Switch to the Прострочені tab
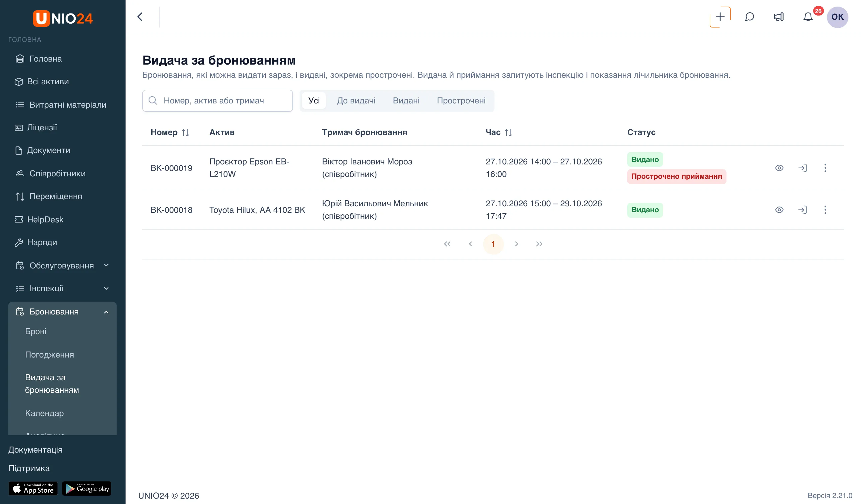861x504 pixels. [x=461, y=100]
